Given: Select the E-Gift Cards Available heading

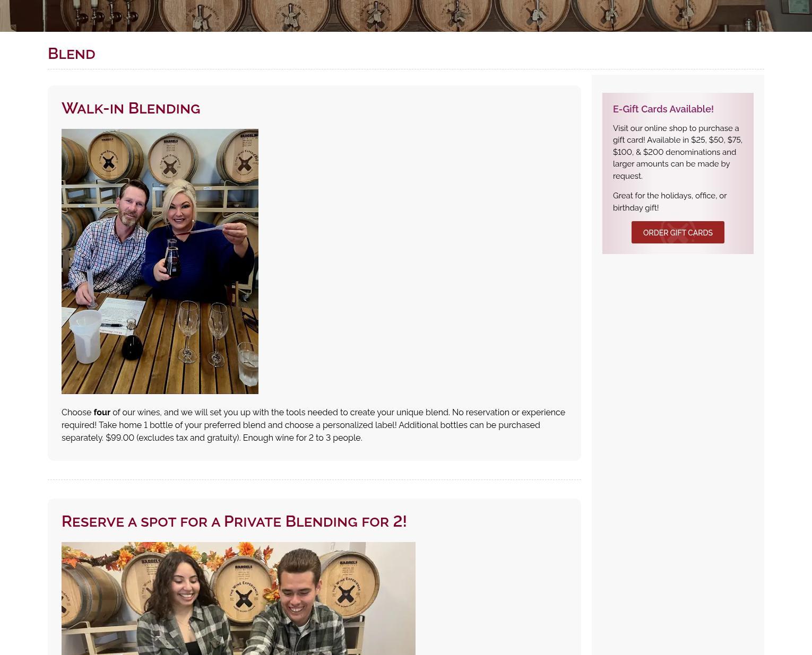Looking at the screenshot, I should [x=663, y=109].
